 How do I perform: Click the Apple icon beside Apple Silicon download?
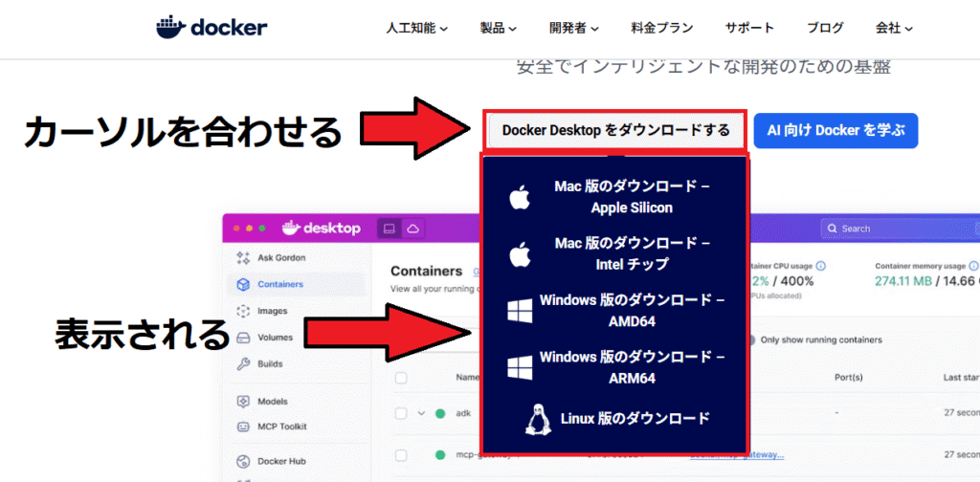[519, 198]
